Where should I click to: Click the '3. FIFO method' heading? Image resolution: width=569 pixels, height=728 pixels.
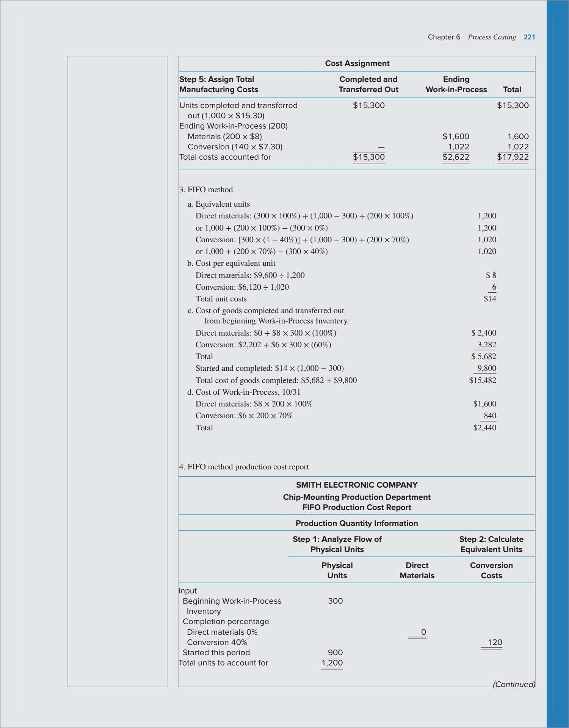[206, 190]
